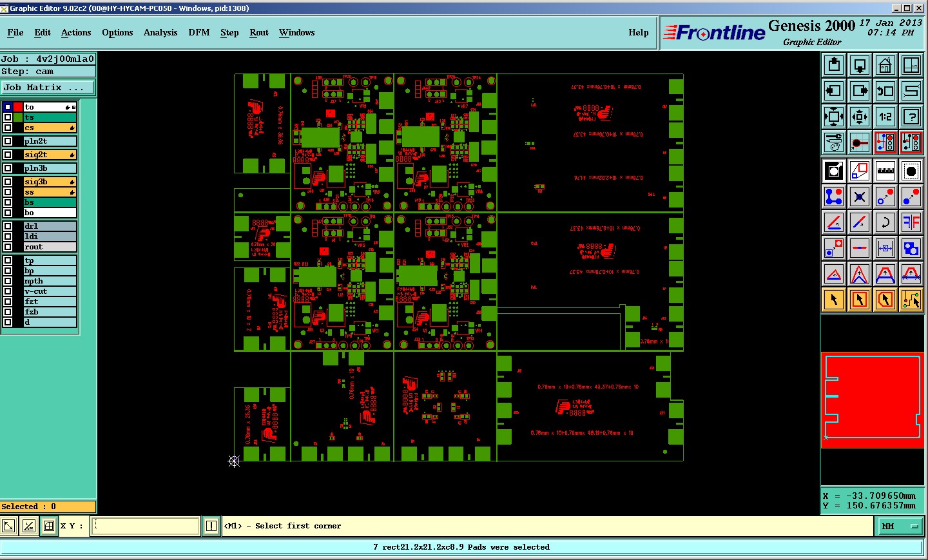Click the 1:2 zoom scale icon
This screenshot has height=560, width=928.
885,117
